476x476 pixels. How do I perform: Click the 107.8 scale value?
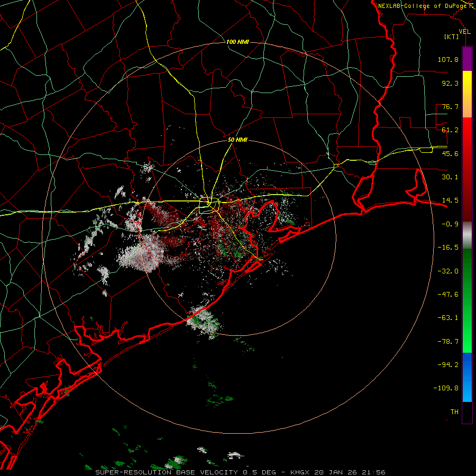[x=448, y=59]
